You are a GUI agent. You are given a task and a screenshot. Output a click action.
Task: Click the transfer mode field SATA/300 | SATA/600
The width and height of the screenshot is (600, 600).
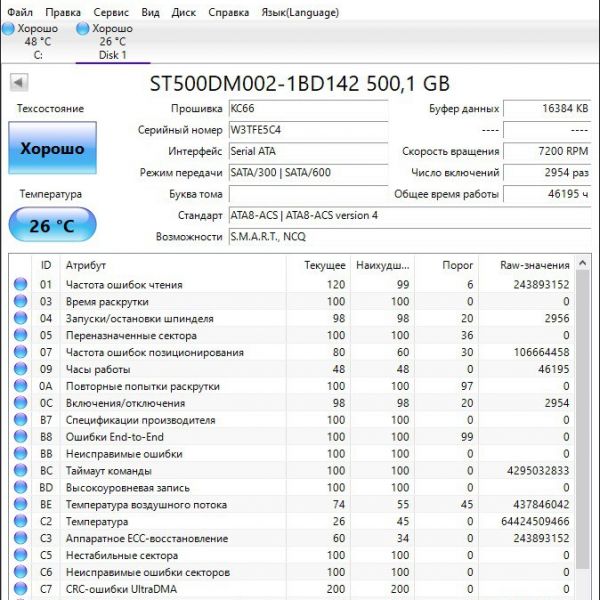[308, 173]
